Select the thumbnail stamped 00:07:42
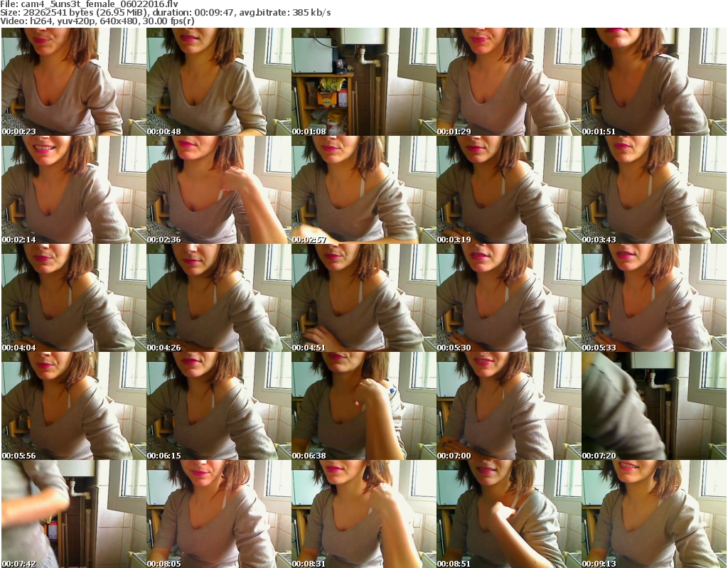728x568 pixels. (x=74, y=514)
